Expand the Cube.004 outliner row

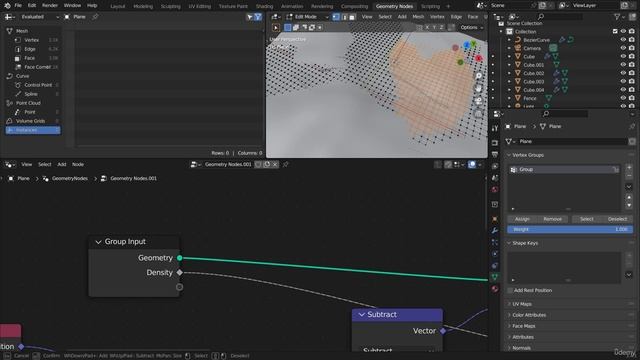pos(509,90)
